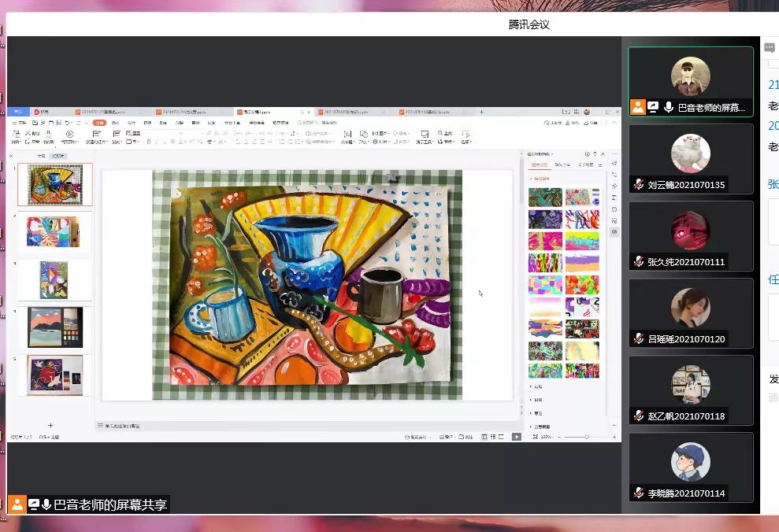Click the play-from-current-slide ribbon icon

(x=69, y=135)
